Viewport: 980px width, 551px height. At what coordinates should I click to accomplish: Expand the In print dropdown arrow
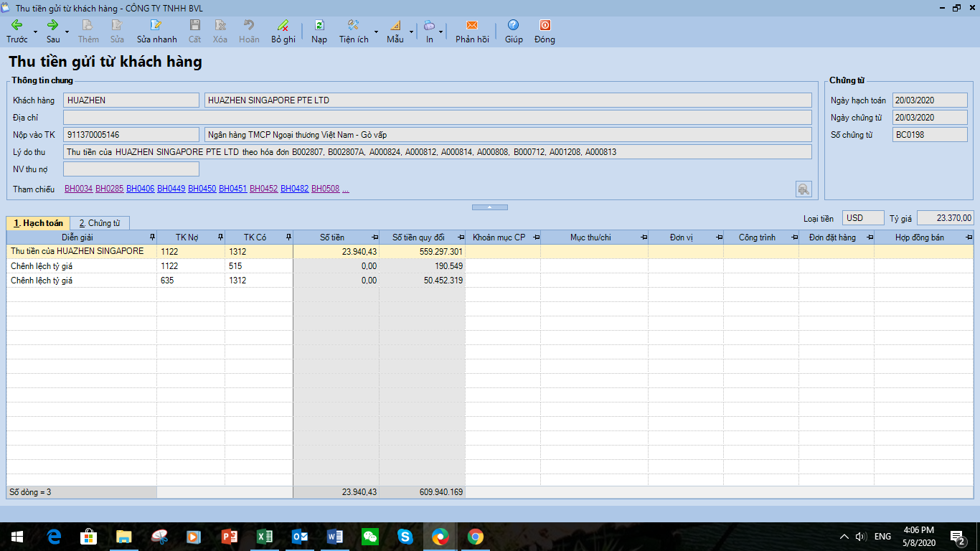point(440,32)
